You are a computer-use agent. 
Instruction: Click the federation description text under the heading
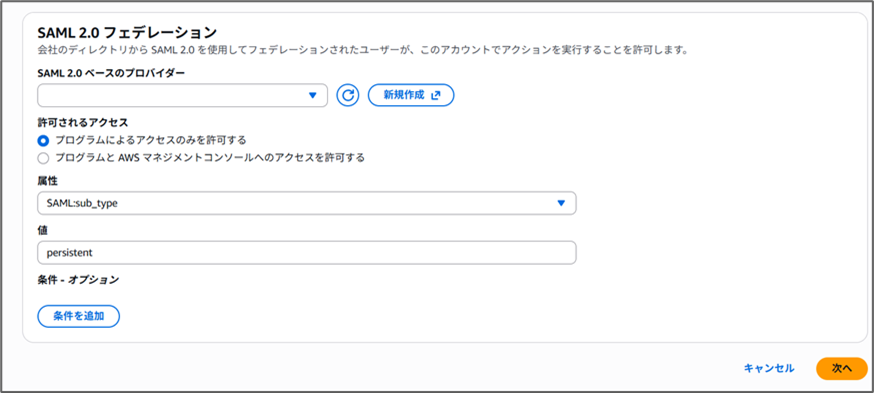click(x=362, y=51)
